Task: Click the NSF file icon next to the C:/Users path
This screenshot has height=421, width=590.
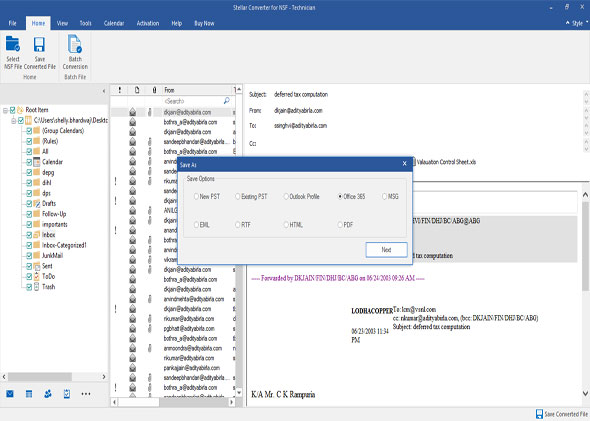Action: point(28,120)
